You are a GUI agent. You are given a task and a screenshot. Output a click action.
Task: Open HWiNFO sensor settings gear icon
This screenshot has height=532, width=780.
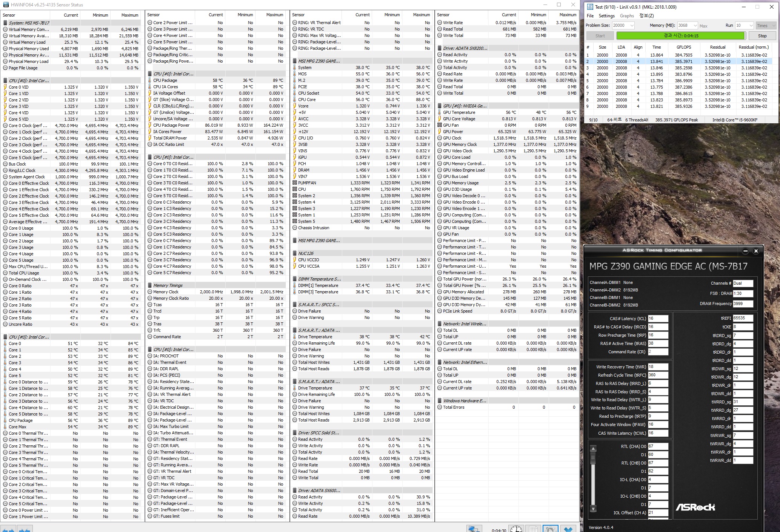(x=551, y=529)
